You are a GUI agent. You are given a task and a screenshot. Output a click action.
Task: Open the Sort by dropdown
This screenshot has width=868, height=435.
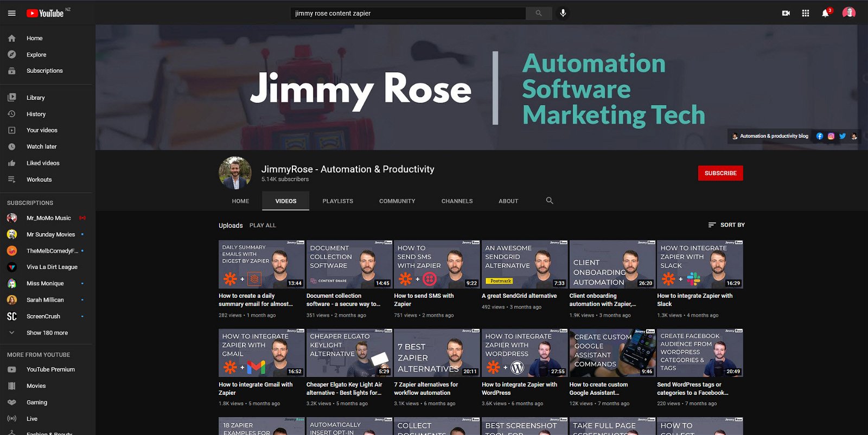726,225
